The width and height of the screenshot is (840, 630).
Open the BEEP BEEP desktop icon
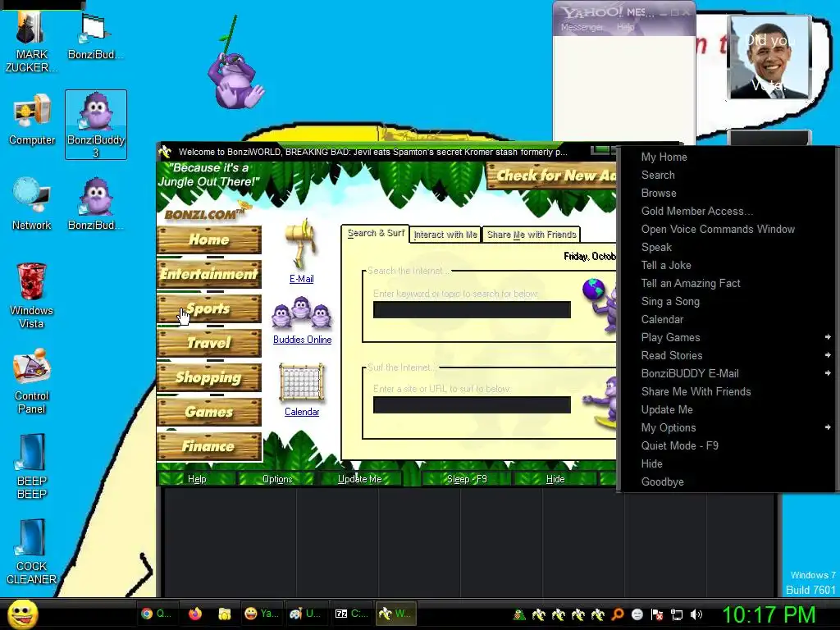[x=32, y=466]
